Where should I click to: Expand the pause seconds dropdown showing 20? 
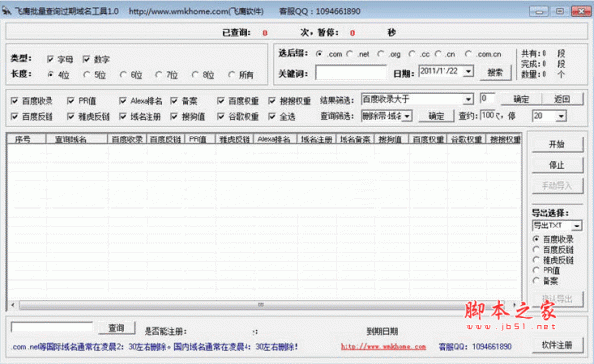tap(561, 116)
